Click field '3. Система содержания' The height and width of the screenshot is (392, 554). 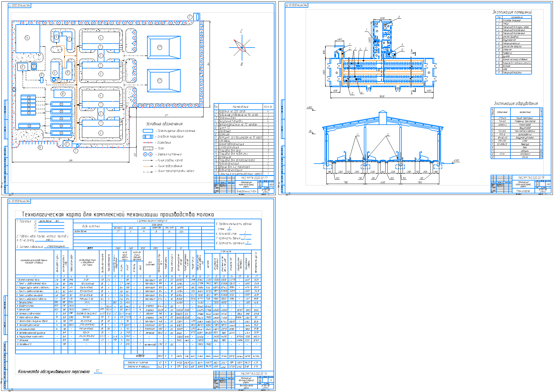point(42,246)
